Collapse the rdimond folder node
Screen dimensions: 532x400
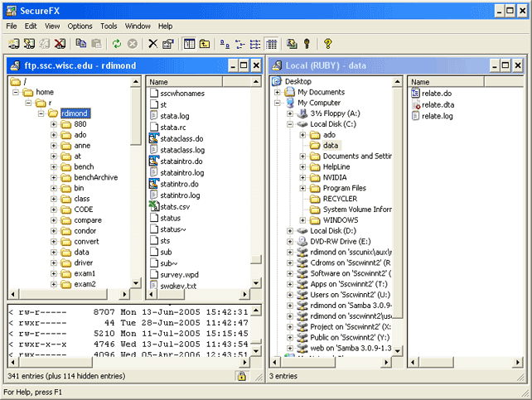tap(41, 113)
